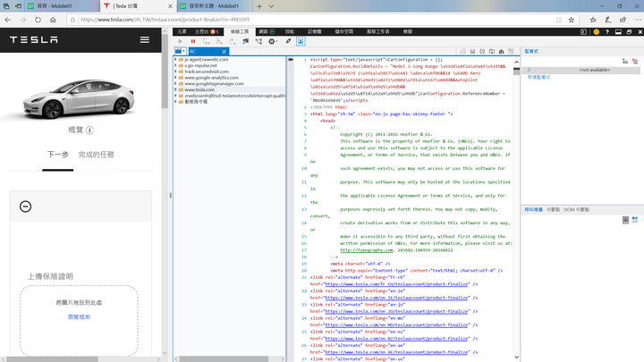644x362 pixels.
Task: Toggle the highlighted debug-just-my-code icon
Action: [301, 41]
